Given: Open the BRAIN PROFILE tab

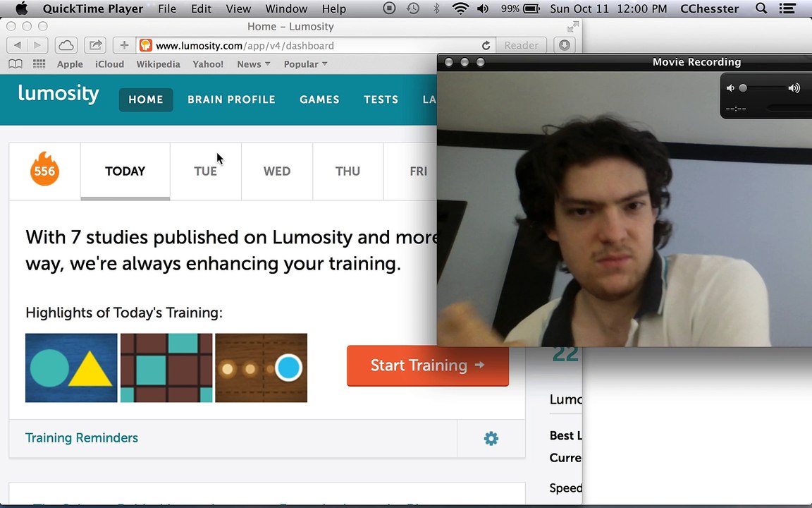Looking at the screenshot, I should click(231, 99).
